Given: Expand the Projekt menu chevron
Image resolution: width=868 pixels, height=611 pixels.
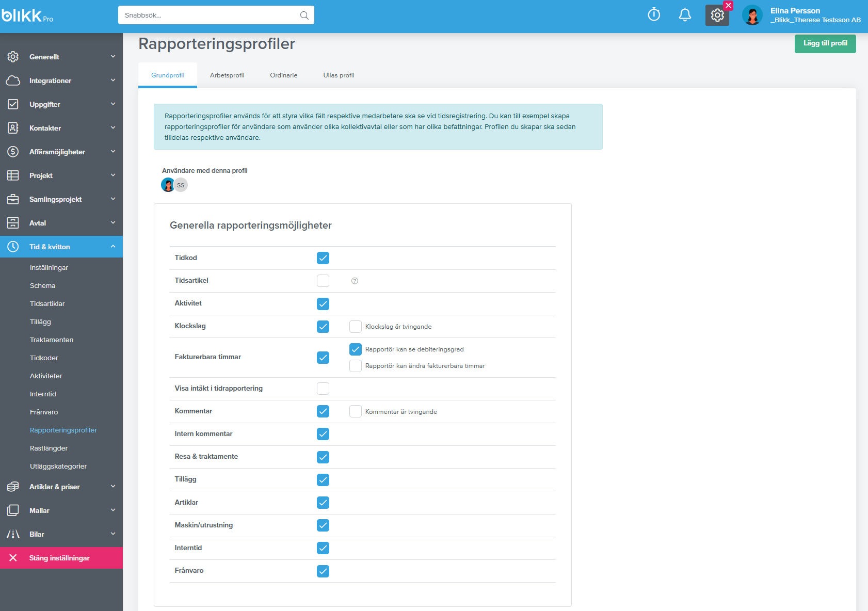Looking at the screenshot, I should point(113,175).
